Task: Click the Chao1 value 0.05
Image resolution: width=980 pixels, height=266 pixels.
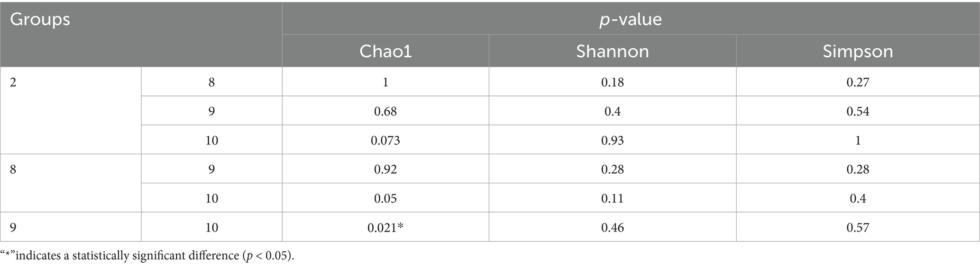Action: pyautogui.click(x=385, y=198)
